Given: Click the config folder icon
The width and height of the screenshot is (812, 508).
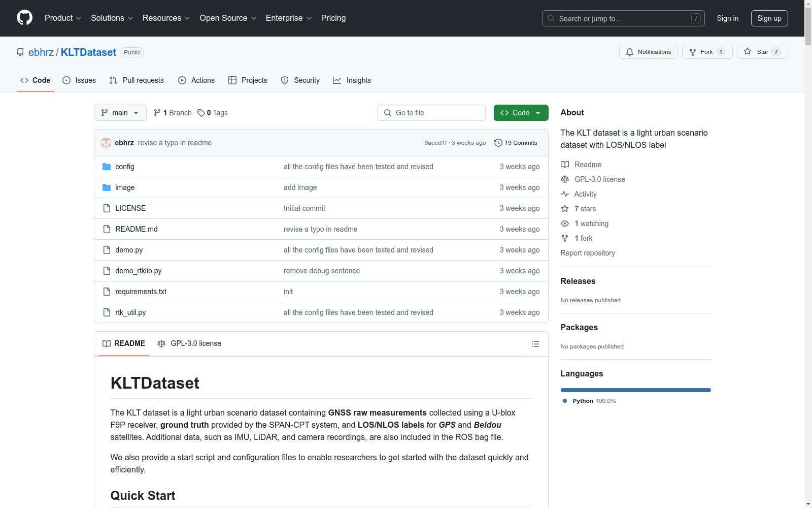Looking at the screenshot, I should 107,167.
